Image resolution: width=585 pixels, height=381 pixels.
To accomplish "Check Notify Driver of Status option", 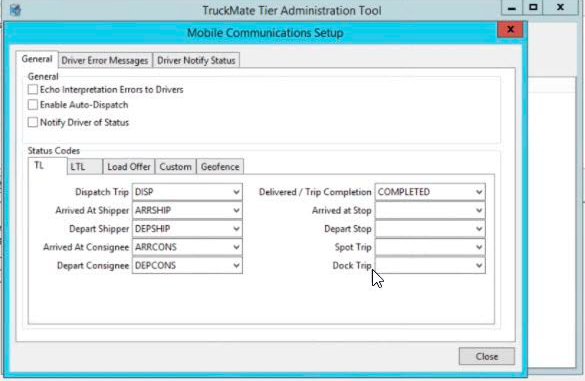I will pyautogui.click(x=33, y=122).
